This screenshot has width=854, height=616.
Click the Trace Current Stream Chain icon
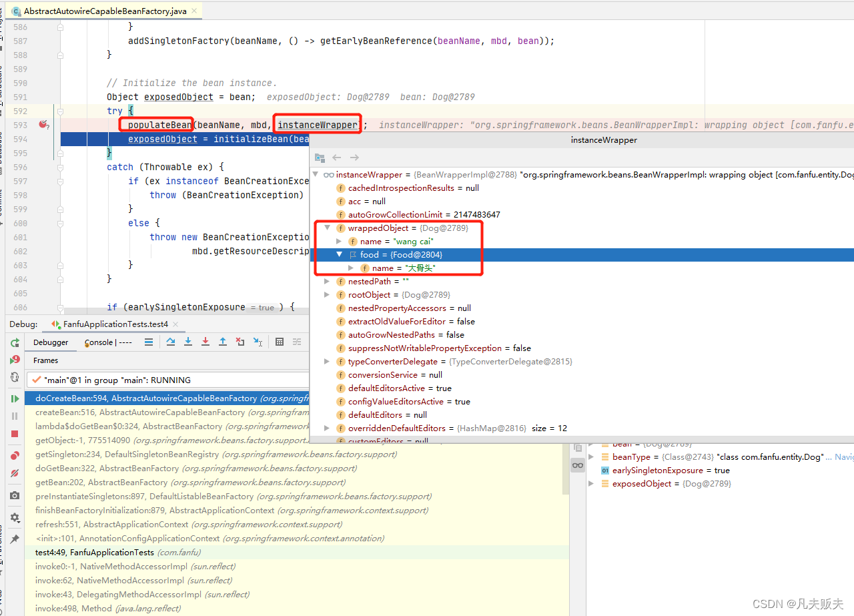coord(297,342)
